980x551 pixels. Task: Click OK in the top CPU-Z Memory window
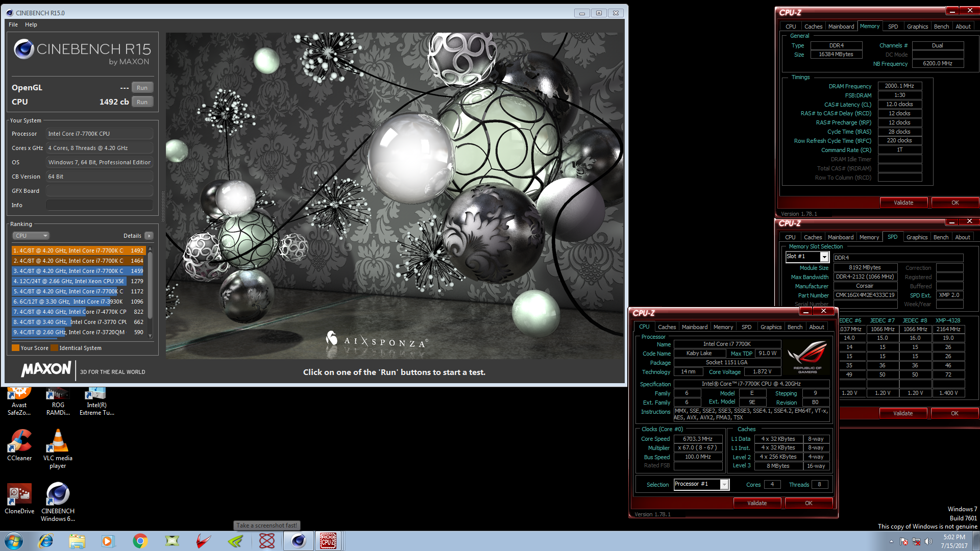tap(955, 203)
